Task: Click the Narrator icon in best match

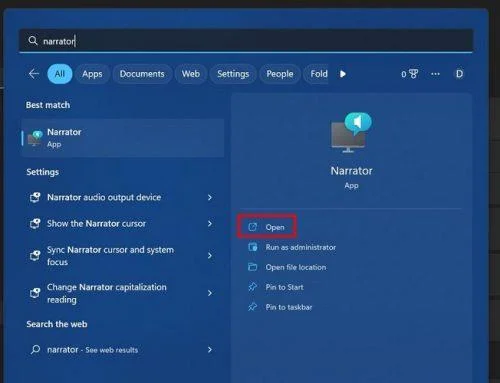Action: coord(35,138)
